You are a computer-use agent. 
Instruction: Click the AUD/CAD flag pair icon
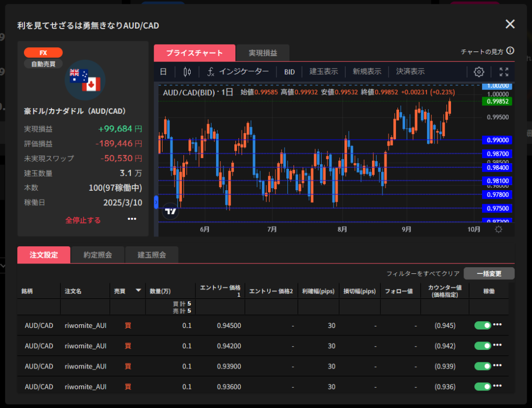[85, 81]
